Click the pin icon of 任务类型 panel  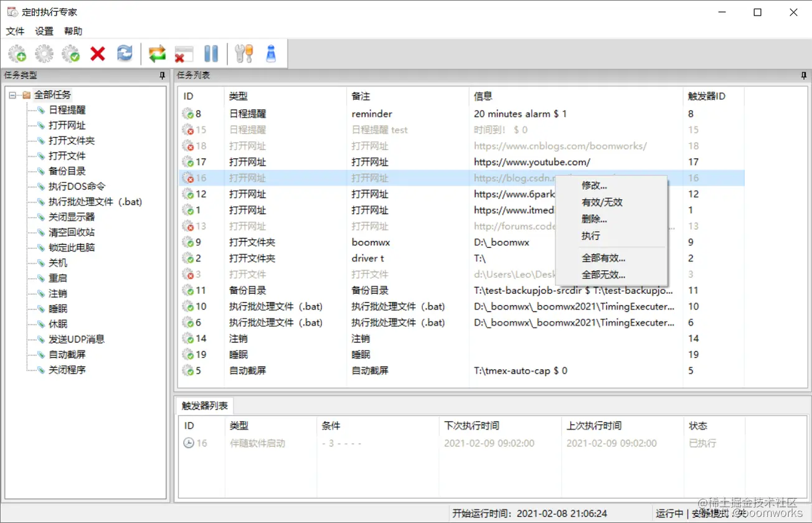click(x=163, y=75)
